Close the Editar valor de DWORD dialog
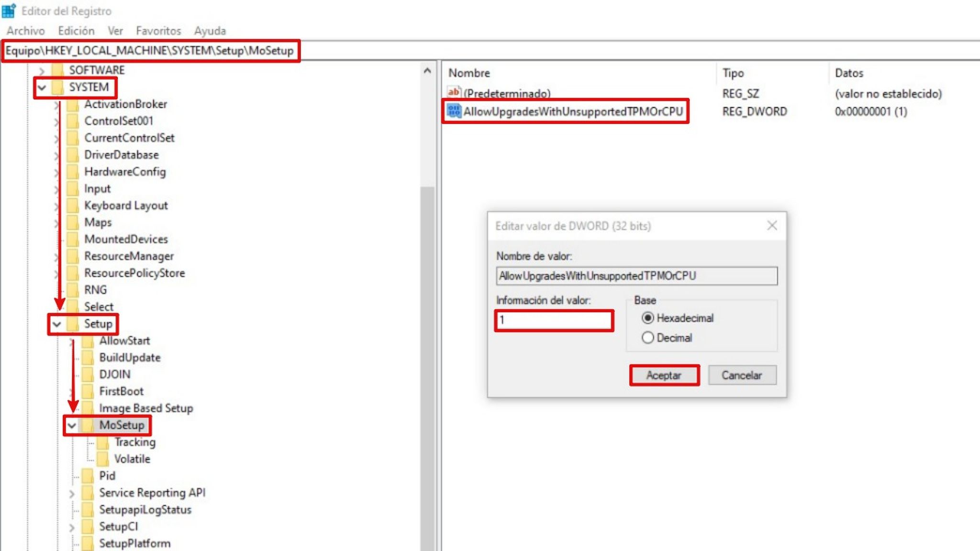The image size is (980, 551). click(x=773, y=226)
